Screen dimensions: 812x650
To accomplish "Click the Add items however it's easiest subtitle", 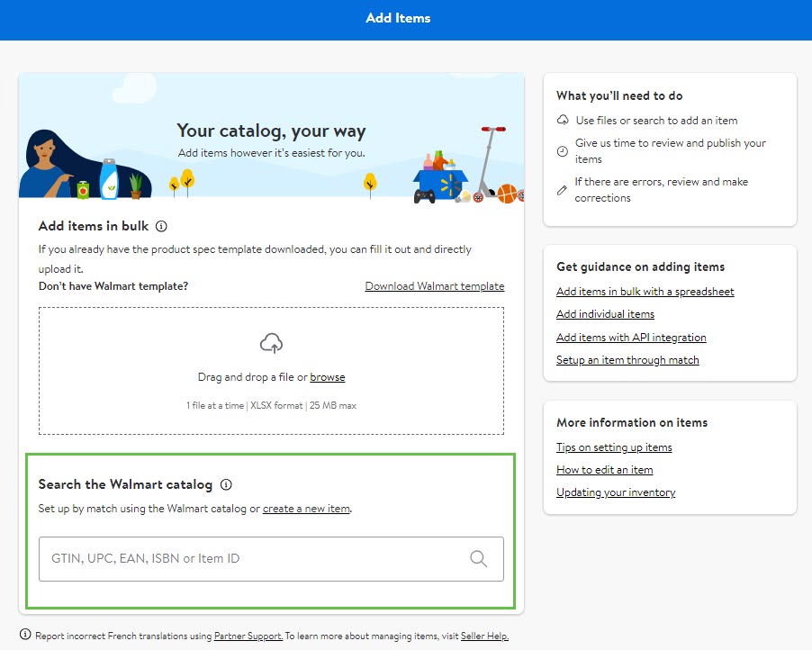I will pyautogui.click(x=271, y=153).
